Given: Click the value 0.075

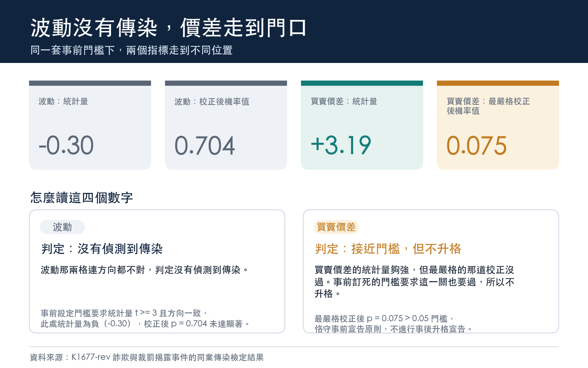Looking at the screenshot, I should [x=477, y=145].
